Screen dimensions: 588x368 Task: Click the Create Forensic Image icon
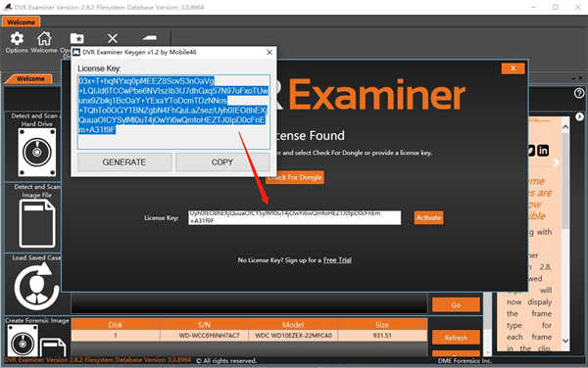tap(36, 341)
